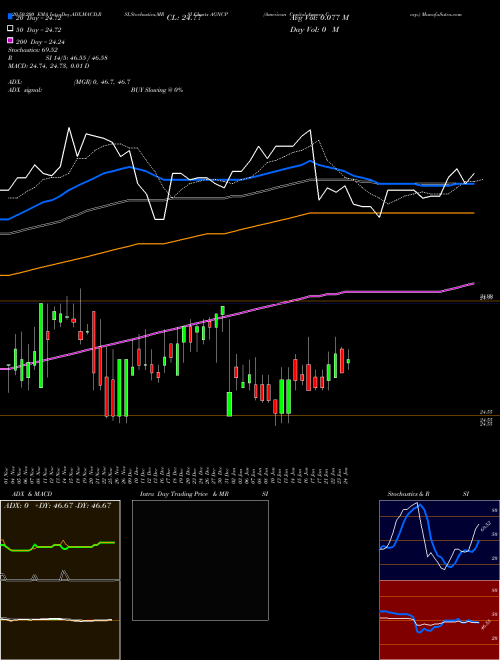Click the 'Stochastics & R' panel title
The height and width of the screenshot is (660, 500).
pyautogui.click(x=408, y=494)
